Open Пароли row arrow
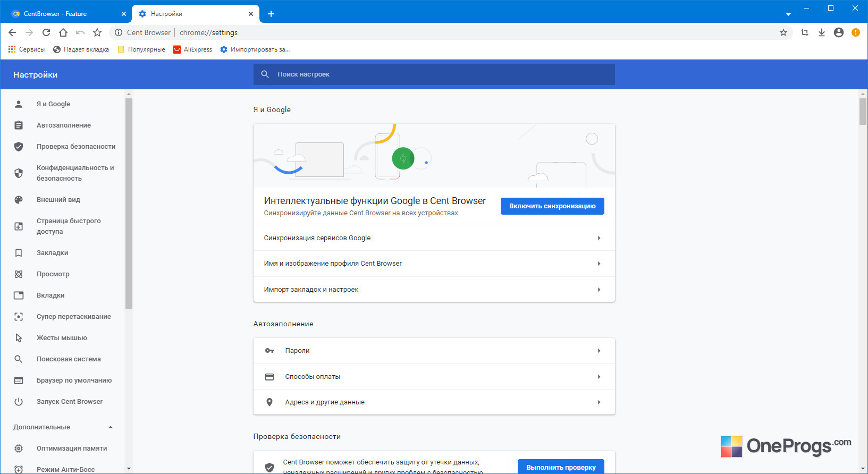The image size is (868, 474). (599, 351)
